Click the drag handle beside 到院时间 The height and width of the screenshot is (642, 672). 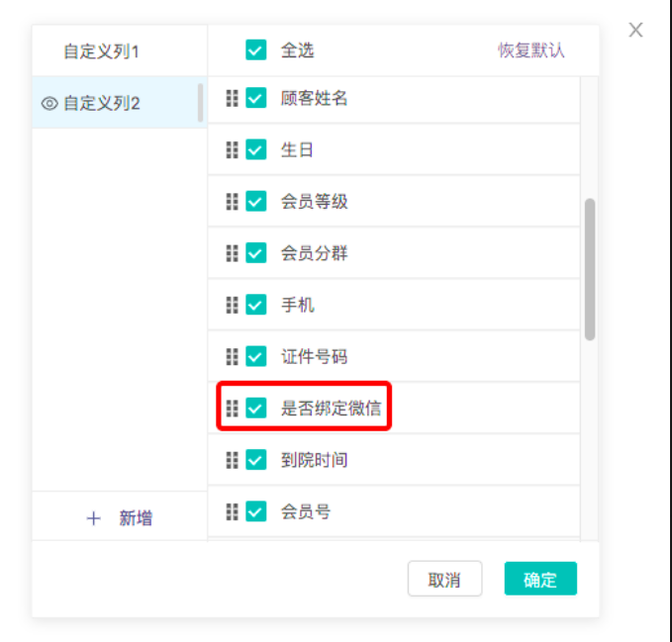coord(232,460)
